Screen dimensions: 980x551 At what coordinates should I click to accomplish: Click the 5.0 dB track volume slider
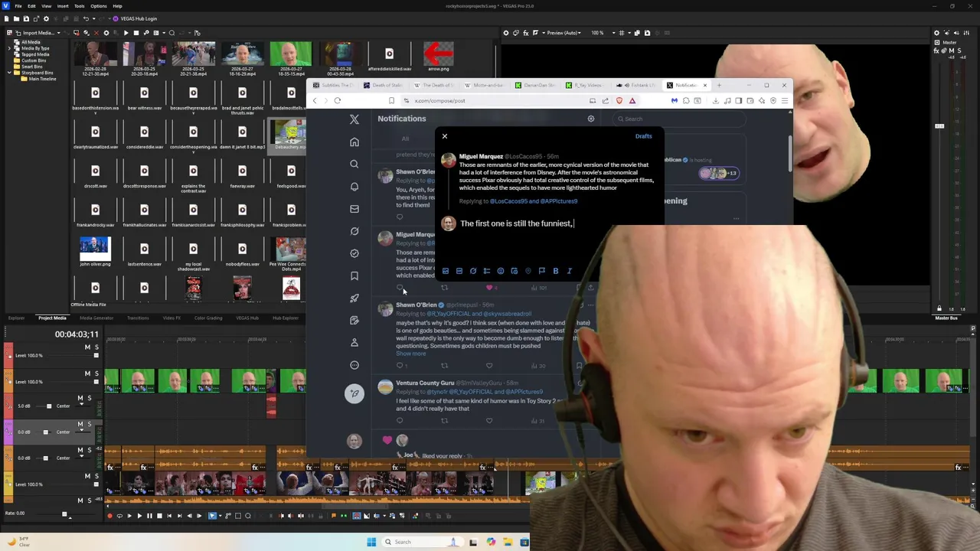coord(49,406)
